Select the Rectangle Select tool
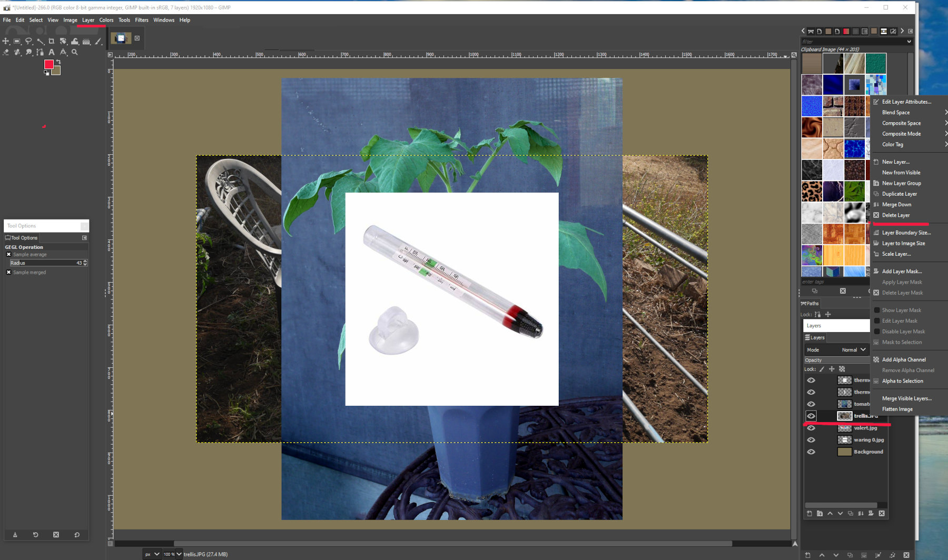This screenshot has width=948, height=560. coord(17,41)
